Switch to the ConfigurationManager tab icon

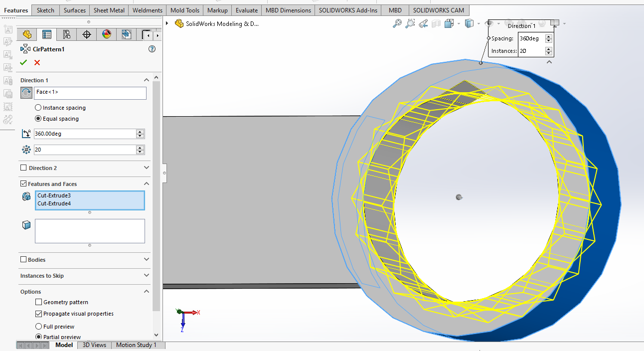click(67, 34)
